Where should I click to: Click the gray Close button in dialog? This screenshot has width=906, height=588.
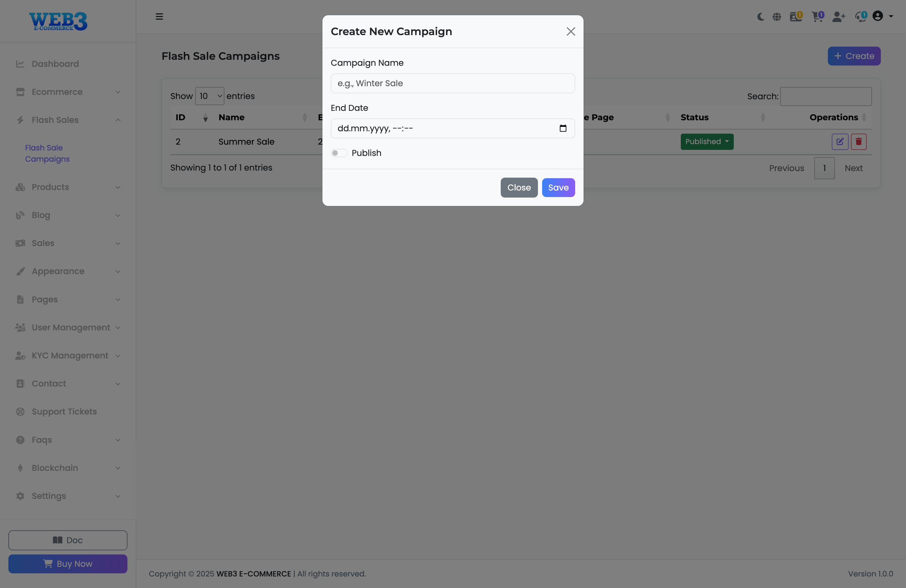[x=519, y=188]
